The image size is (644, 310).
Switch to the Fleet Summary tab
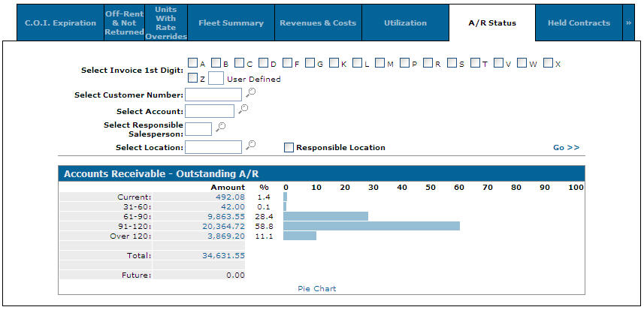click(231, 23)
